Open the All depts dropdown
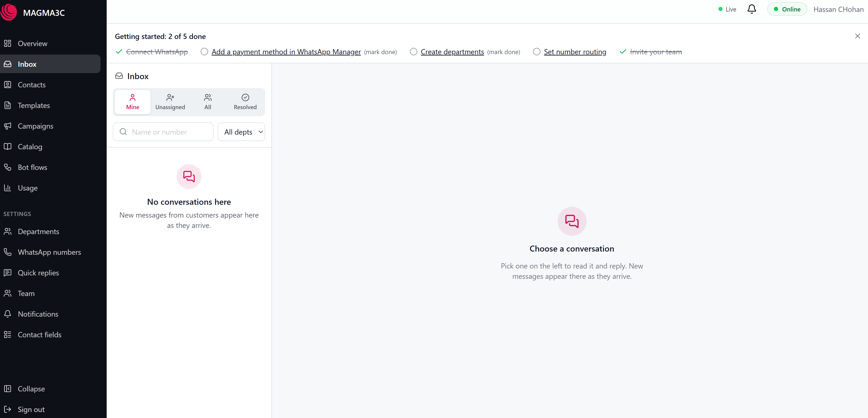Viewport: 868px width, 418px height. coord(241,132)
